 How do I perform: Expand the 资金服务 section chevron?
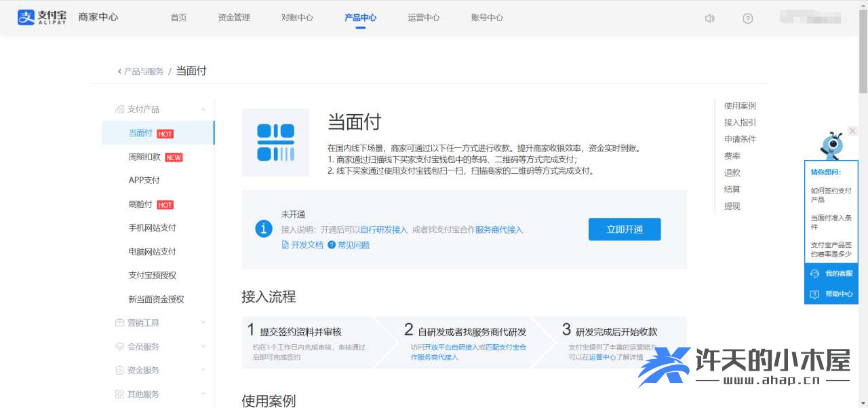[203, 371]
